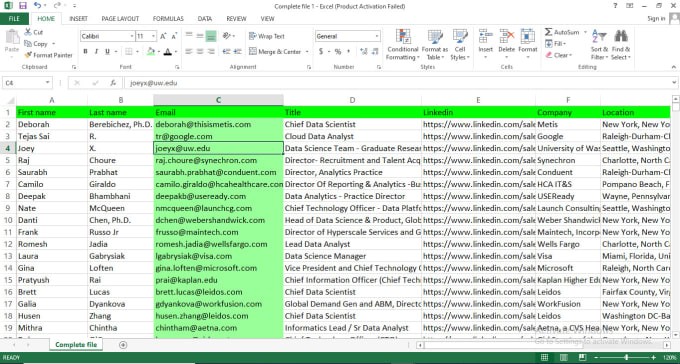Click the Format cells icon
Viewport: 680px width, 364px height.
528,36
